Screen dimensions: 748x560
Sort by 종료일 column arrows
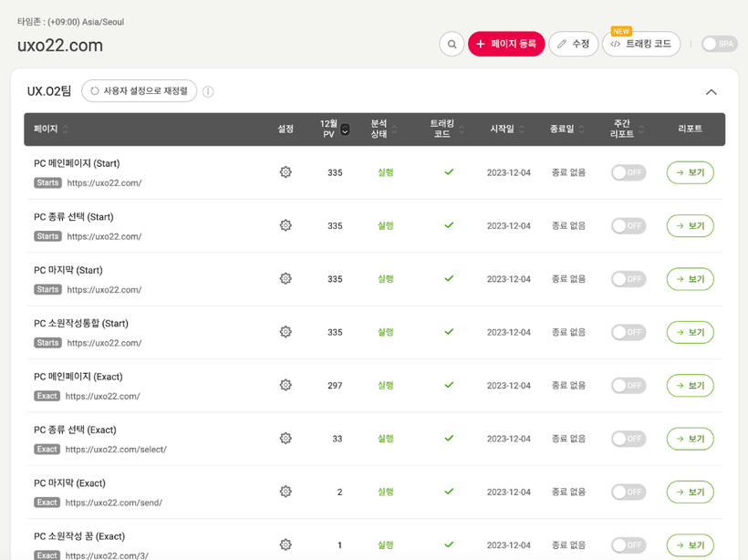point(581,129)
